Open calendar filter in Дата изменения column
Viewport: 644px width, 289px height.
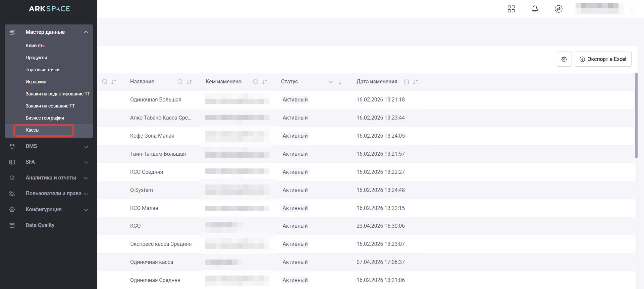[406, 82]
